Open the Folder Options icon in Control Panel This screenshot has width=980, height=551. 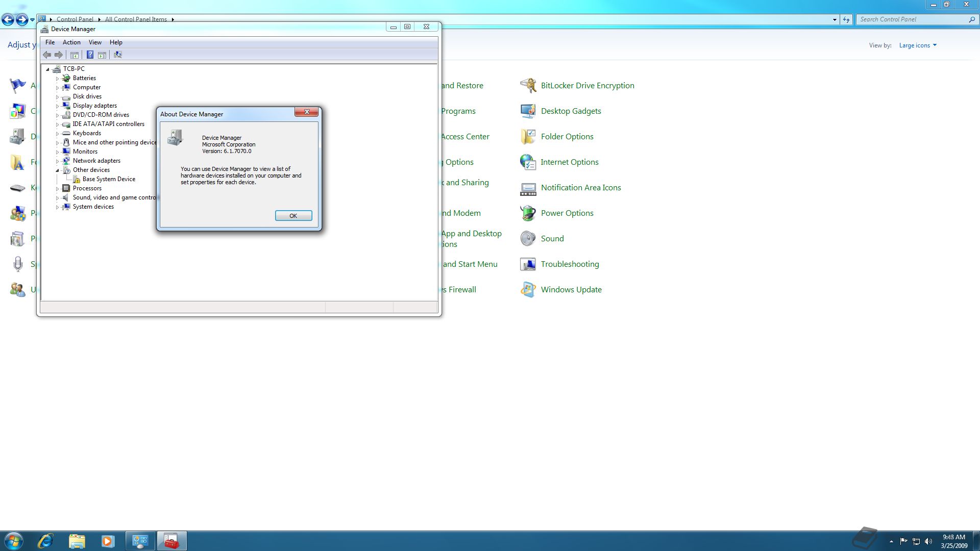pos(528,136)
